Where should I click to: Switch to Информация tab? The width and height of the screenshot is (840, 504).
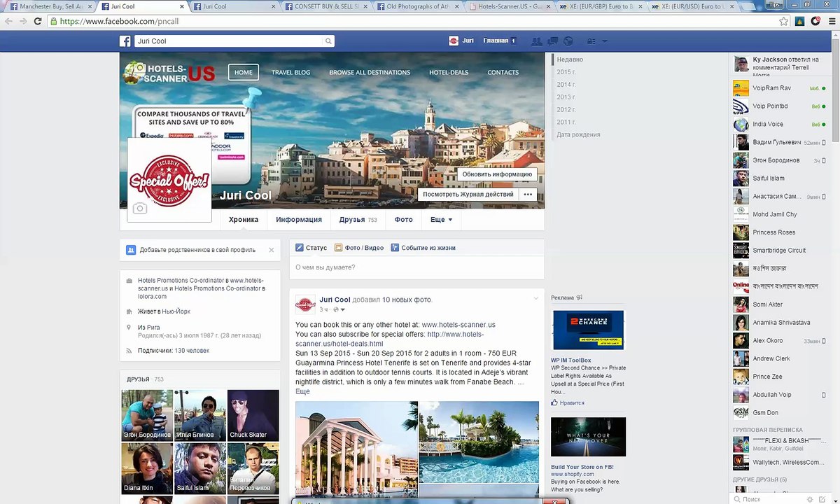(x=299, y=220)
